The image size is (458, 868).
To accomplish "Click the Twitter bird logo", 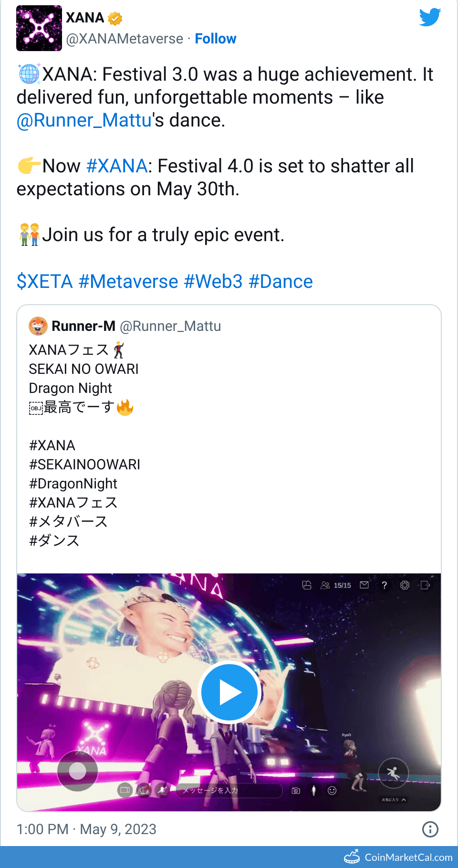I will coord(430,18).
